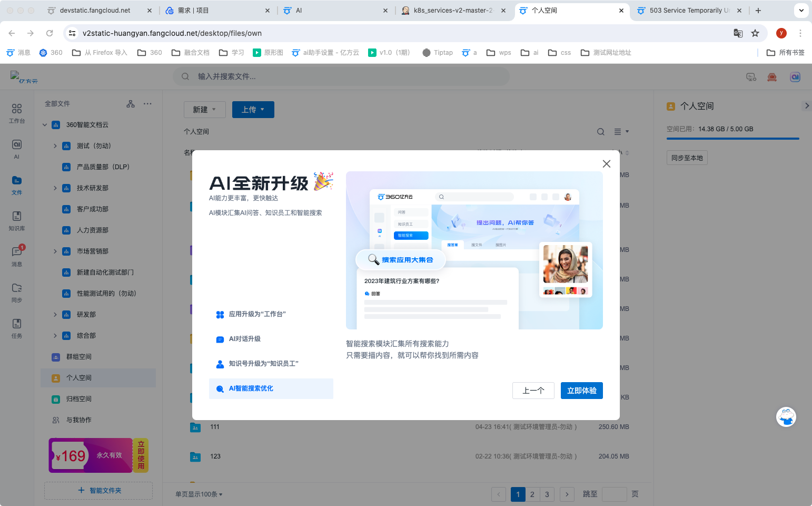The image size is (812, 506).
Task: Click the 上一个 button
Action: click(x=533, y=391)
